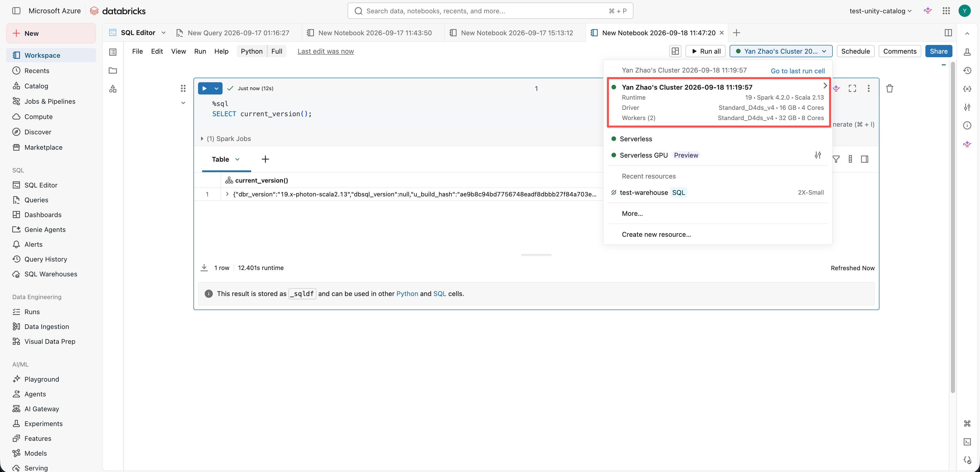Open the user avatar Y menu
Viewport: 980px width, 472px height.
click(x=964, y=11)
